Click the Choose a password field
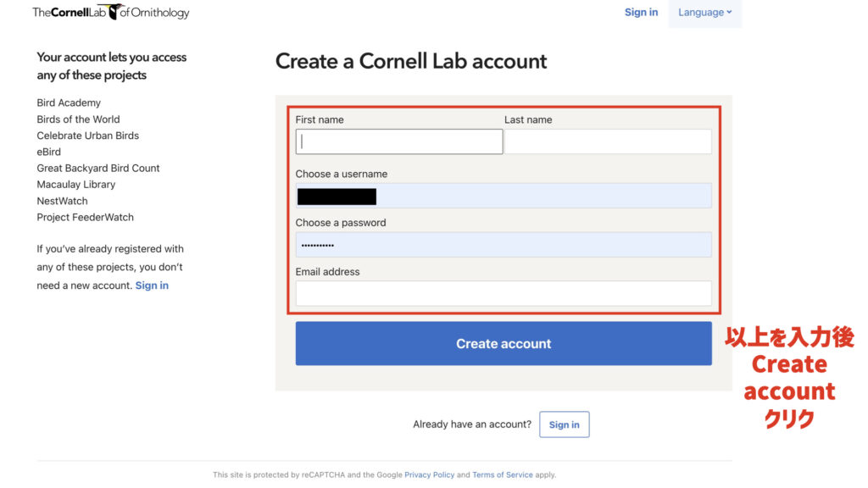868x488 pixels. click(x=504, y=245)
